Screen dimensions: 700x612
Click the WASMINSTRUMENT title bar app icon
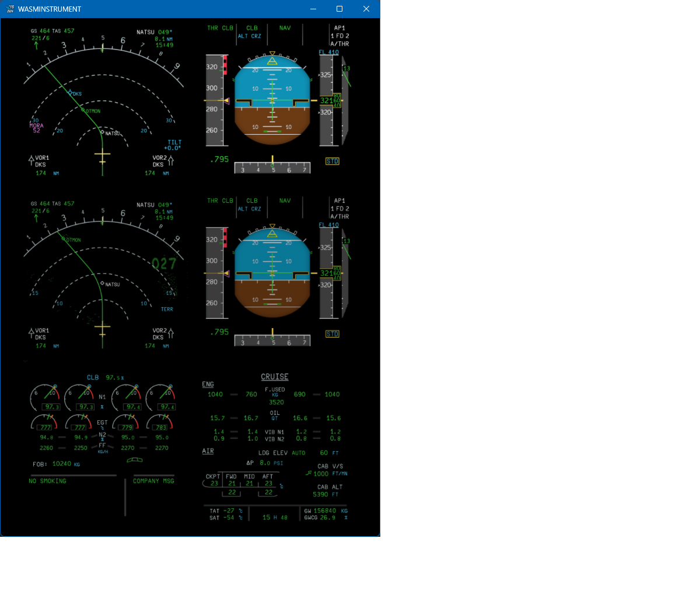click(x=10, y=9)
